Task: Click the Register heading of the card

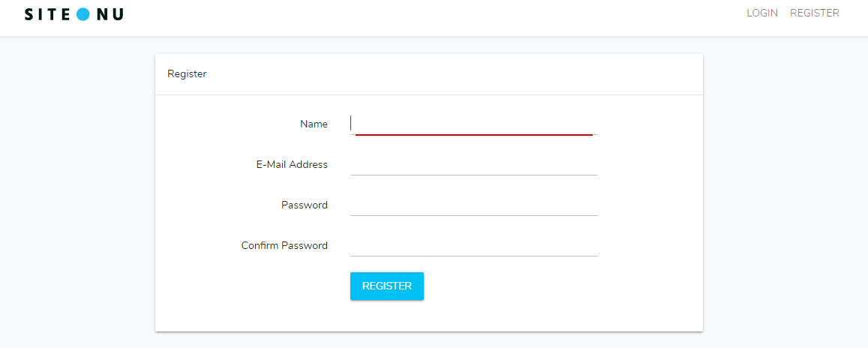Action: [x=187, y=73]
